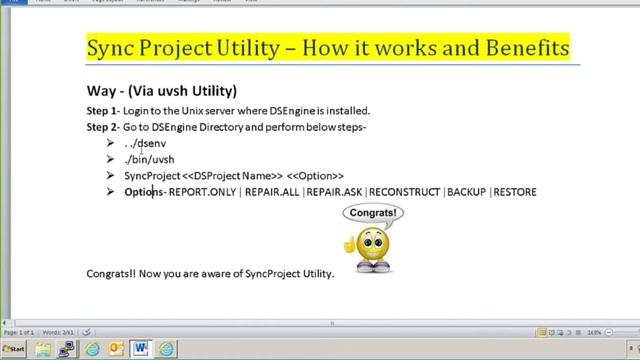The image size is (640, 360).
Task: Open the file explorer folder taskbar icon
Action: pyautogui.click(x=42, y=349)
